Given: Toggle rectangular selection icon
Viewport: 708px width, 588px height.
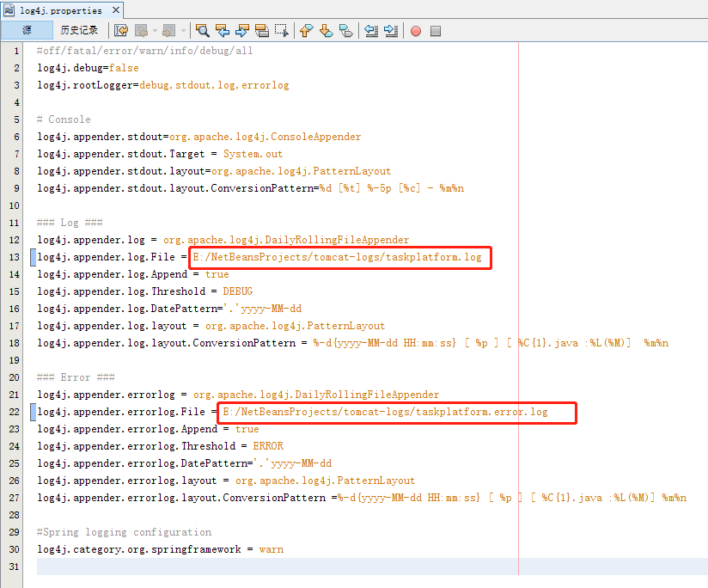Looking at the screenshot, I should click(282, 31).
